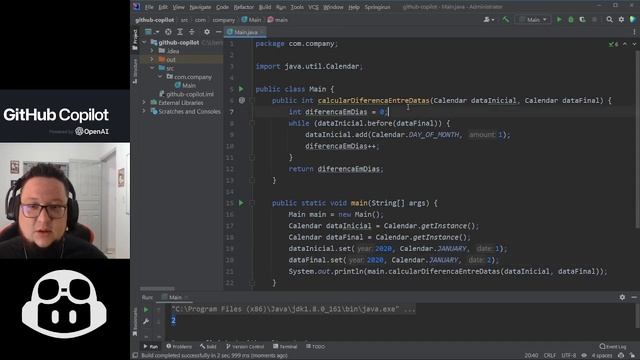Screen dimensions: 640x360
Task: Toggle the Run tool window button
Action: point(151,347)
